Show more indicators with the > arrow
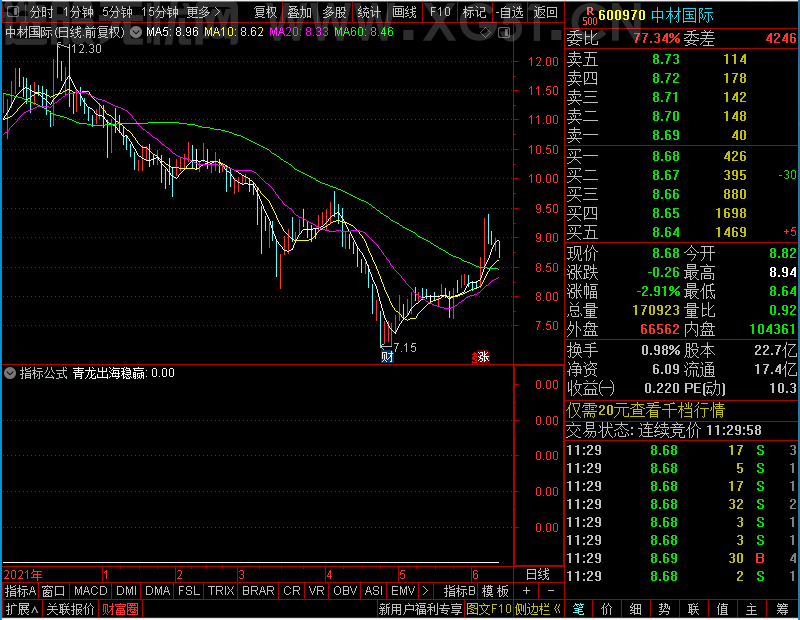800x620 pixels. (x=426, y=591)
